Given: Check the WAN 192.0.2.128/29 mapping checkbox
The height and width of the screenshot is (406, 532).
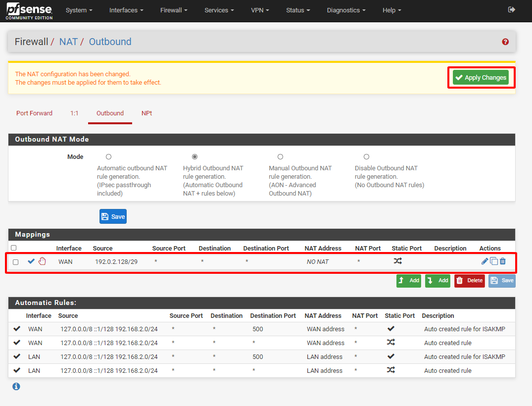Looking at the screenshot, I should click(x=16, y=262).
